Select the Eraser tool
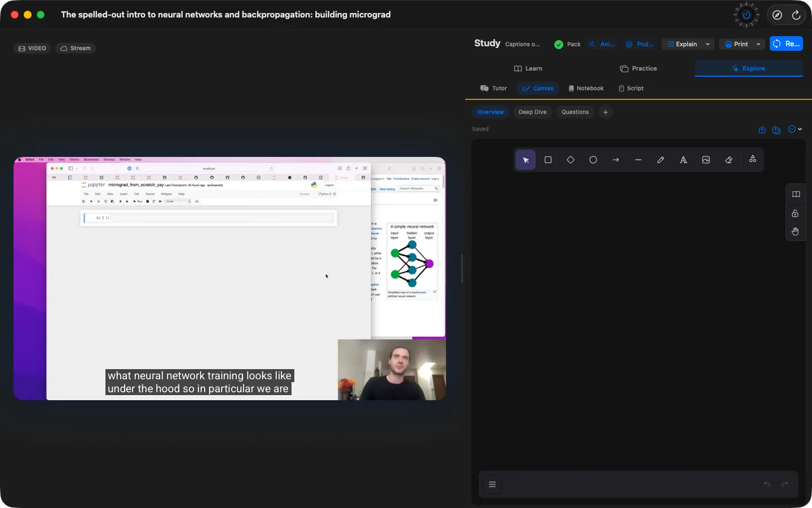This screenshot has height=508, width=812. pyautogui.click(x=729, y=160)
